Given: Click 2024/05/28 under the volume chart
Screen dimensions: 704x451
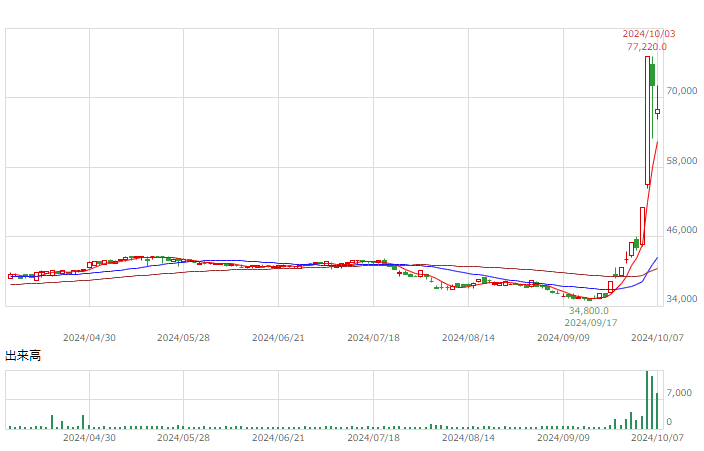Looking at the screenshot, I should 183,438.
